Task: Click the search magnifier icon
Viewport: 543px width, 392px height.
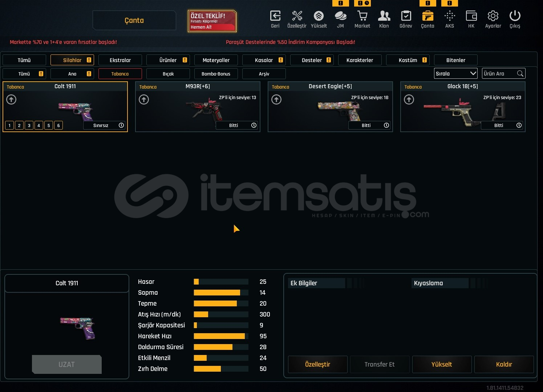Action: pos(520,74)
